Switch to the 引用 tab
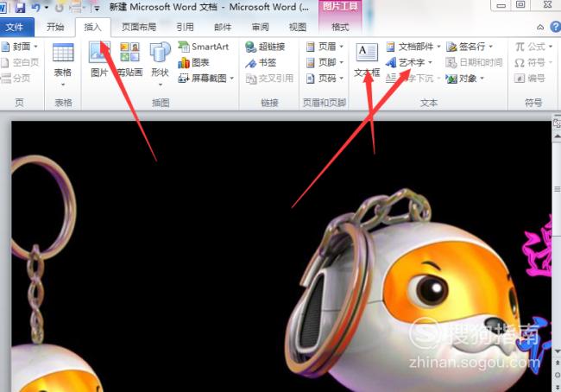Viewport: 561px width, 392px height. click(185, 28)
